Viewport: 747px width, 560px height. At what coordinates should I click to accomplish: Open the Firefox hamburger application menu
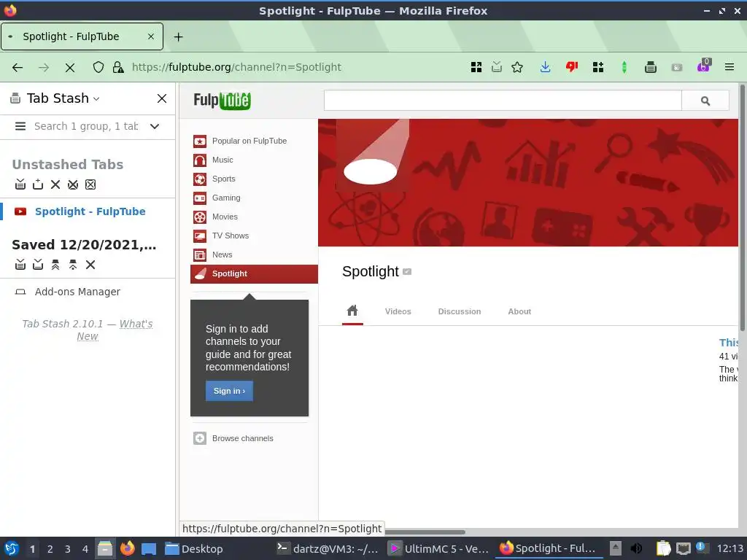coord(729,67)
